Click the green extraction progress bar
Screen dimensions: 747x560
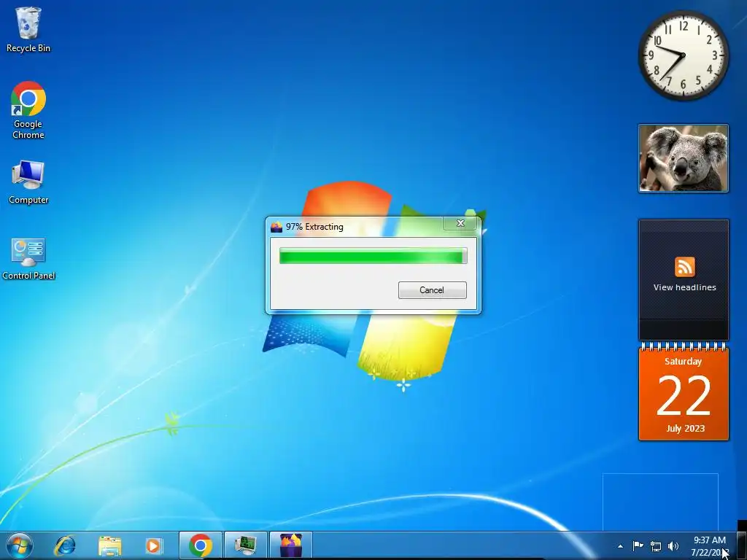click(373, 256)
